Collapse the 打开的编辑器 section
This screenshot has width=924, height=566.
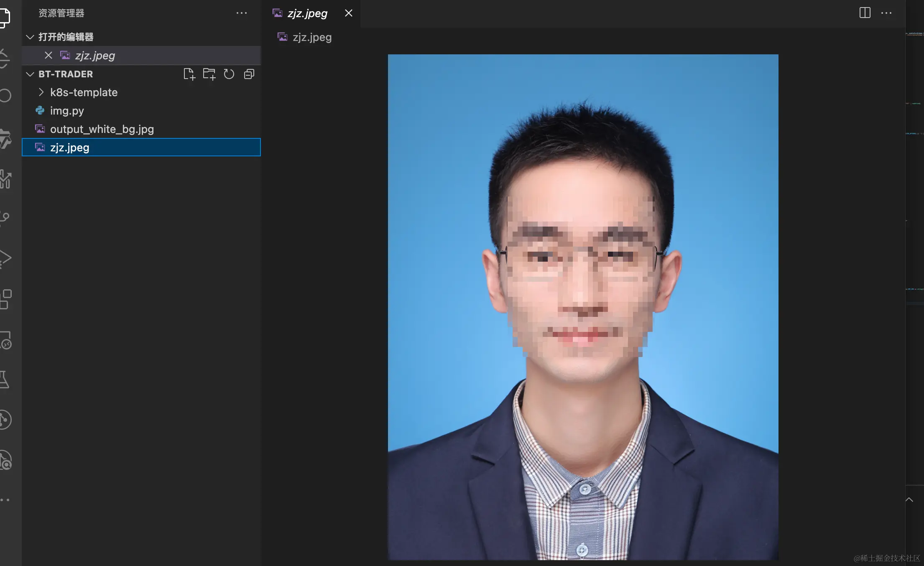point(30,37)
